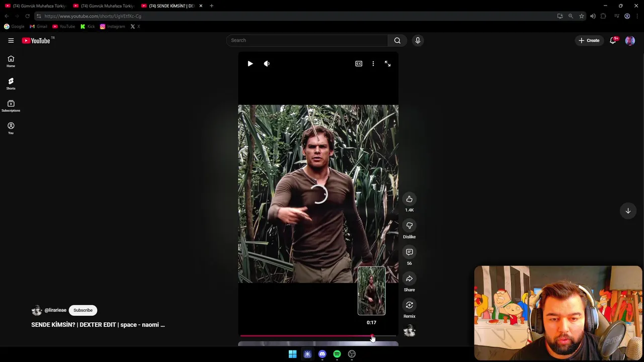The width and height of the screenshot is (644, 362).
Task: Open the account avatar menu
Action: click(x=630, y=40)
